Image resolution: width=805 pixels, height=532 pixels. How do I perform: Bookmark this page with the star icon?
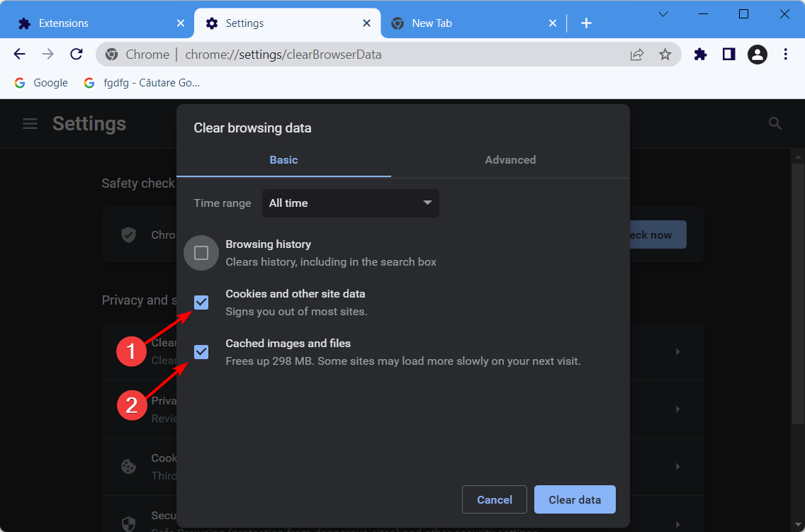(x=665, y=55)
